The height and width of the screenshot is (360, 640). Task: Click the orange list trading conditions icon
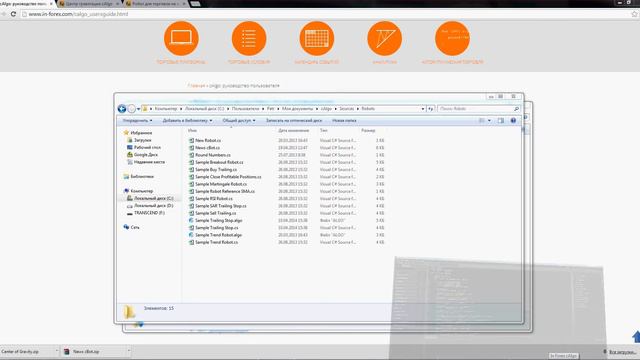click(x=249, y=38)
